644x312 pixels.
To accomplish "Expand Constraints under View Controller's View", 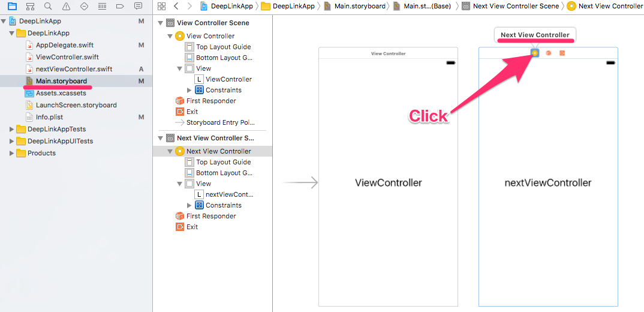I will 189,90.
